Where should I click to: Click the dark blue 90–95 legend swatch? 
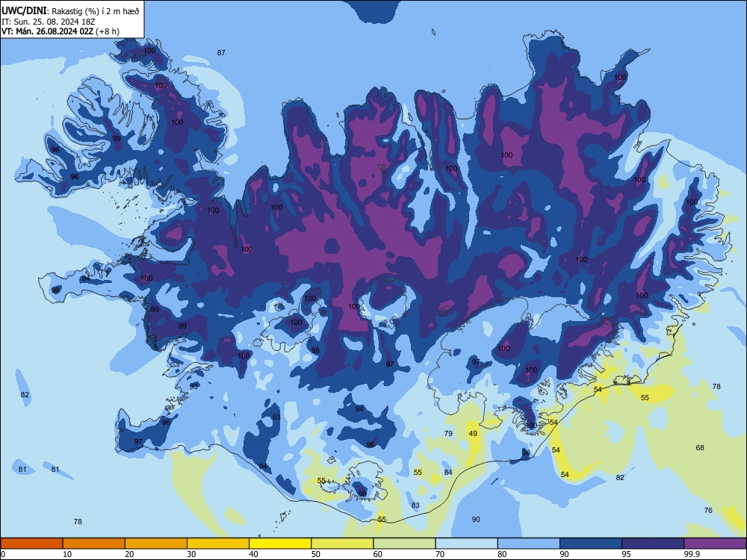[591, 544]
